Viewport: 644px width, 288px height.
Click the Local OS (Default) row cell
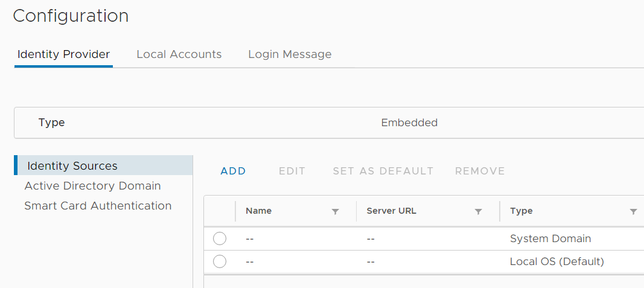(x=556, y=261)
